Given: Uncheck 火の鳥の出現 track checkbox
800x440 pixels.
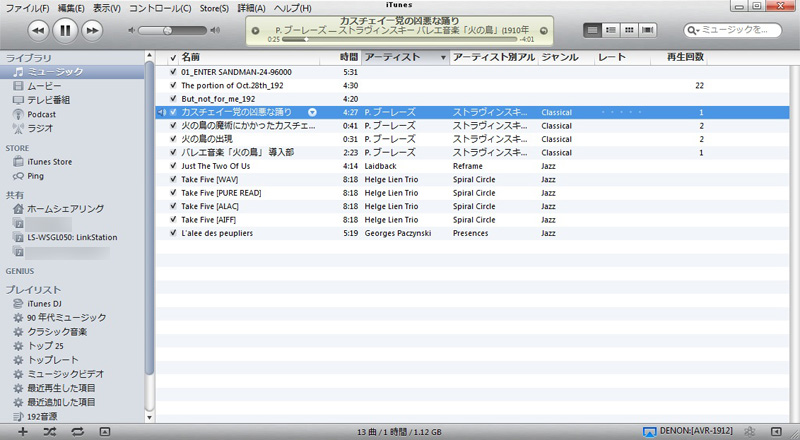Looking at the screenshot, I should 173,139.
